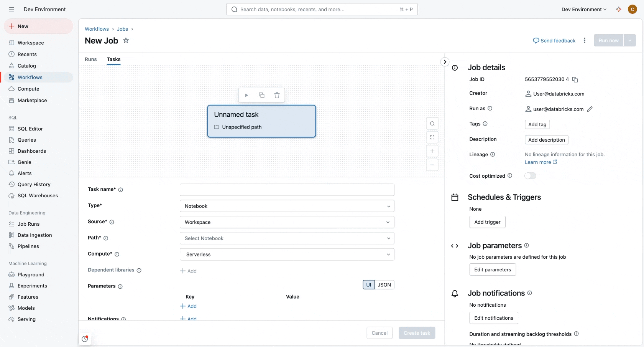This screenshot has height=347, width=644.
Task: Select UI mode for parameters
Action: pyautogui.click(x=368, y=285)
